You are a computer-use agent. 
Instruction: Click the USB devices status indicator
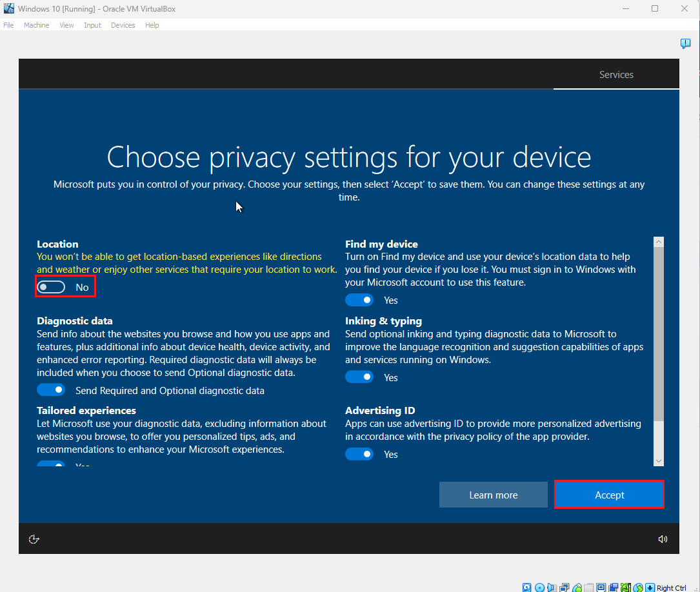tap(577, 587)
